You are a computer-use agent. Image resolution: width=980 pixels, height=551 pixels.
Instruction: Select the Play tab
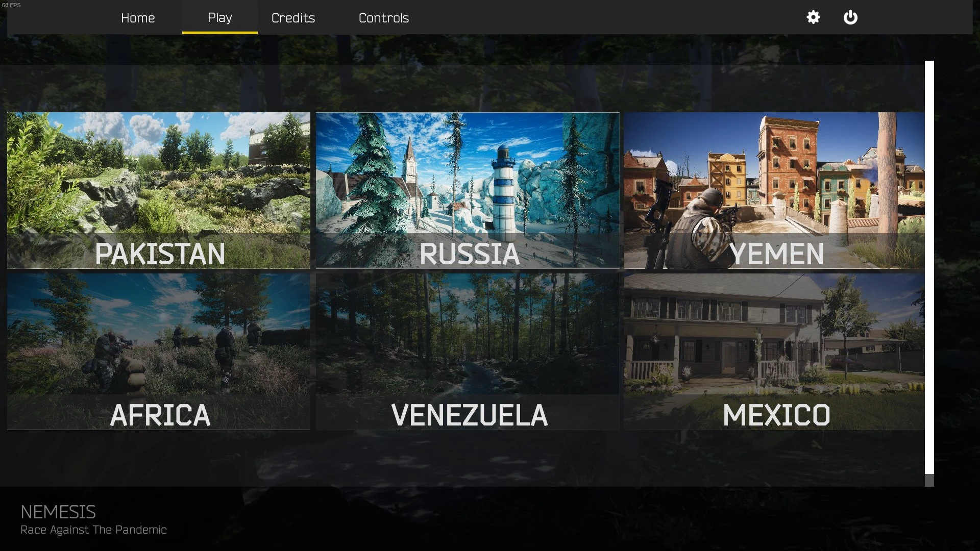click(219, 18)
